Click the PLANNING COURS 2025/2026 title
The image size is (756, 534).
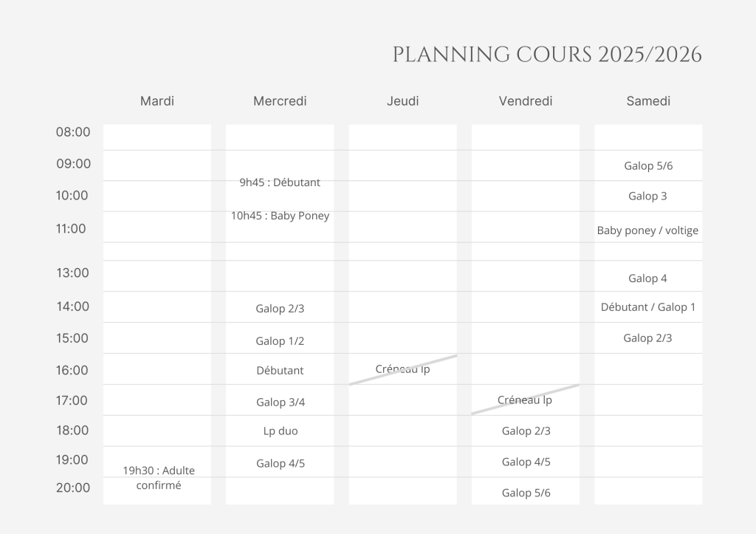[x=547, y=55]
